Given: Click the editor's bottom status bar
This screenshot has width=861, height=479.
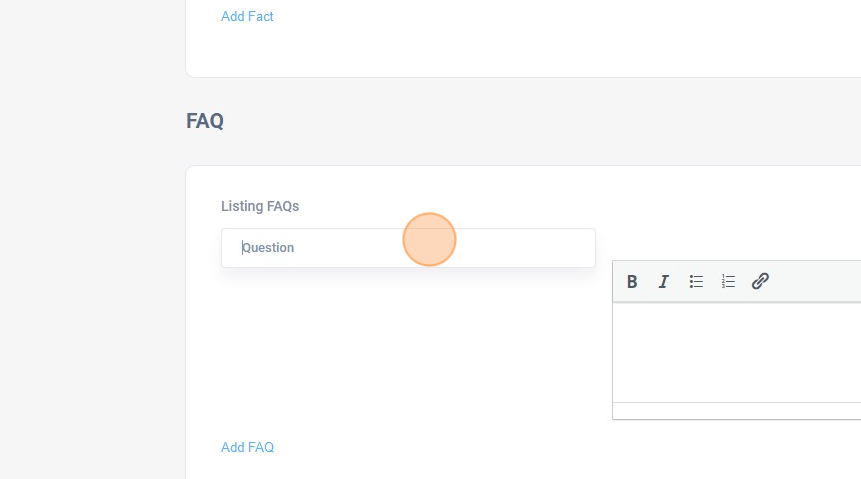Looking at the screenshot, I should coord(736,411).
